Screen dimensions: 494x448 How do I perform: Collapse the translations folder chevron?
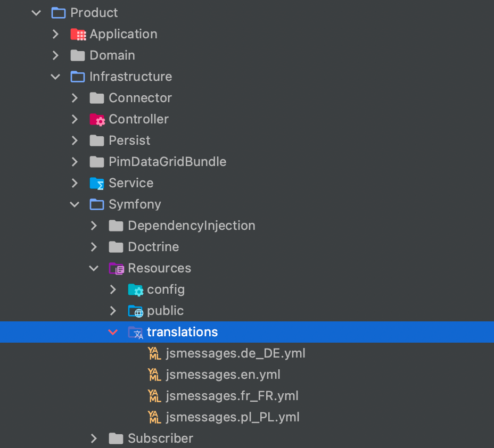tap(113, 333)
